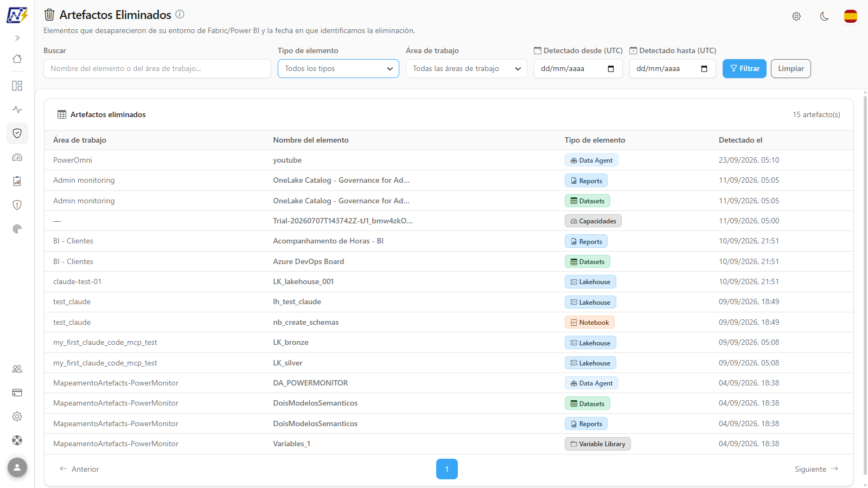
Task: Open the gauge speedometer icon in sidebar
Action: [17, 157]
